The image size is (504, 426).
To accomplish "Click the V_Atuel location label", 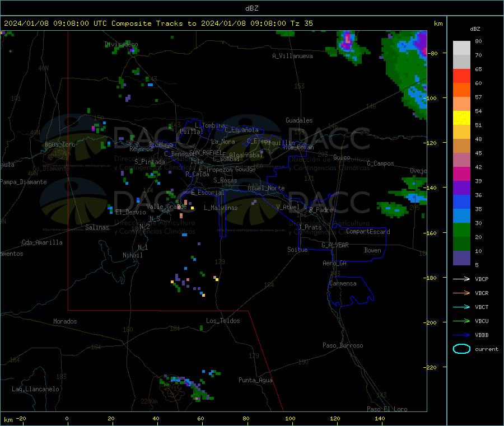I will (288, 207).
